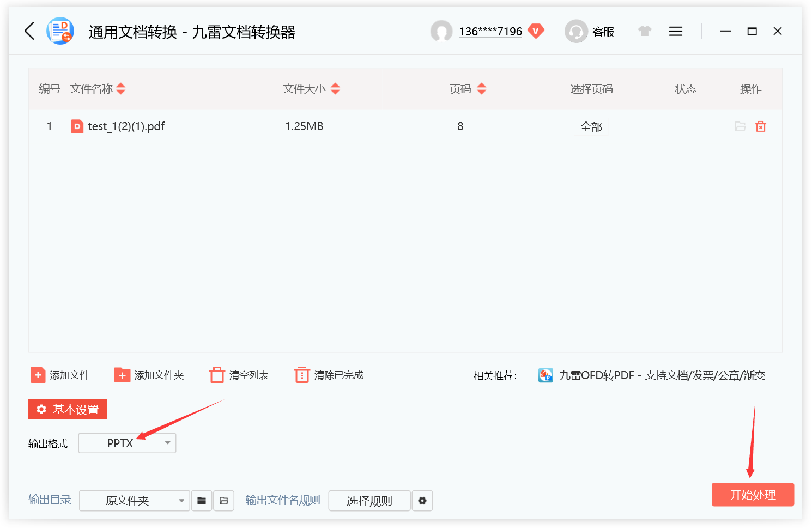812x529 pixels.
Task: Click the 选择页码 column header
Action: click(591, 89)
